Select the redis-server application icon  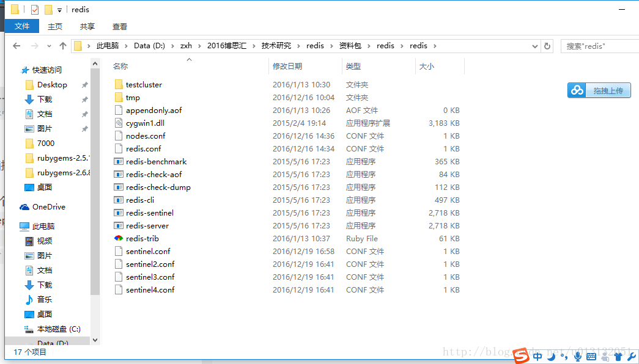[119, 225]
